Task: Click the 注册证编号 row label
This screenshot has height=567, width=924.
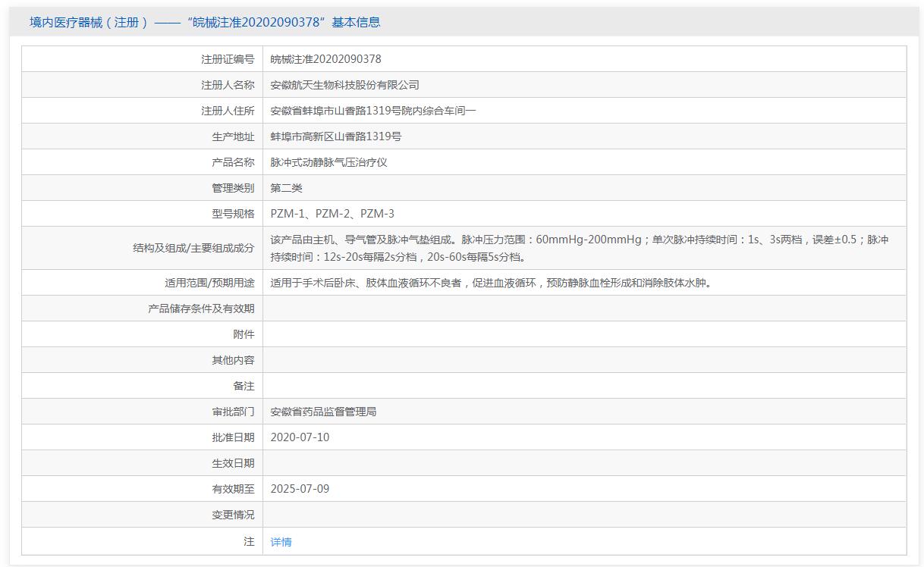Action: pyautogui.click(x=228, y=59)
